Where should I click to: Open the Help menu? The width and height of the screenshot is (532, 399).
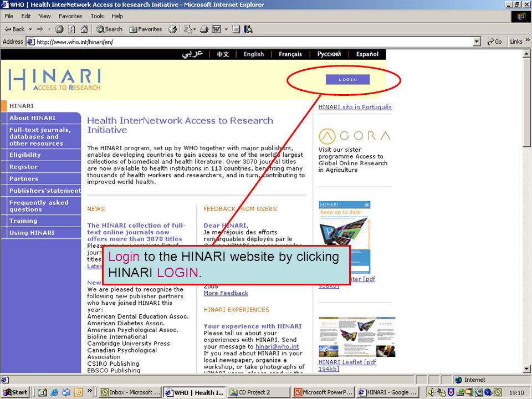pyautogui.click(x=117, y=16)
